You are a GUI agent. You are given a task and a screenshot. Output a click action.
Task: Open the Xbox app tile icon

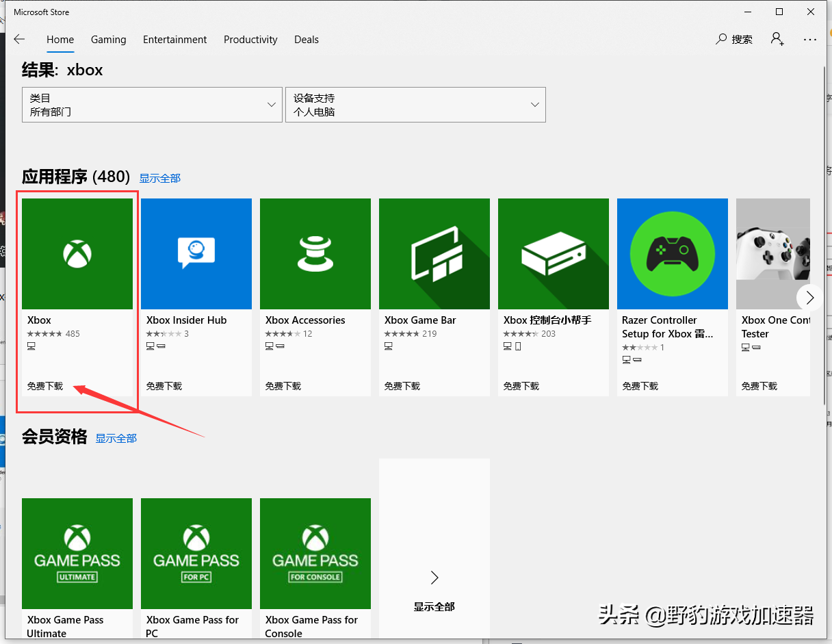(77, 254)
